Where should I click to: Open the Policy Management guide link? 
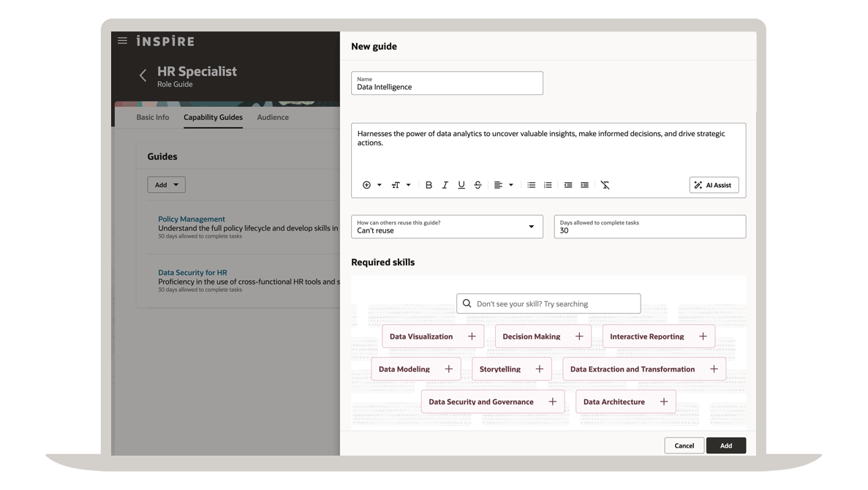[x=192, y=219]
